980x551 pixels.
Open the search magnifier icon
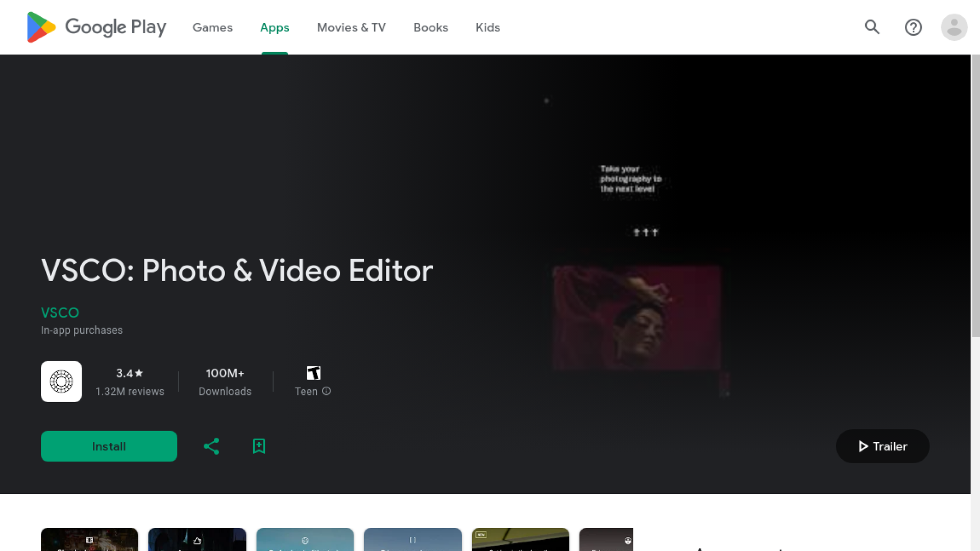point(872,27)
